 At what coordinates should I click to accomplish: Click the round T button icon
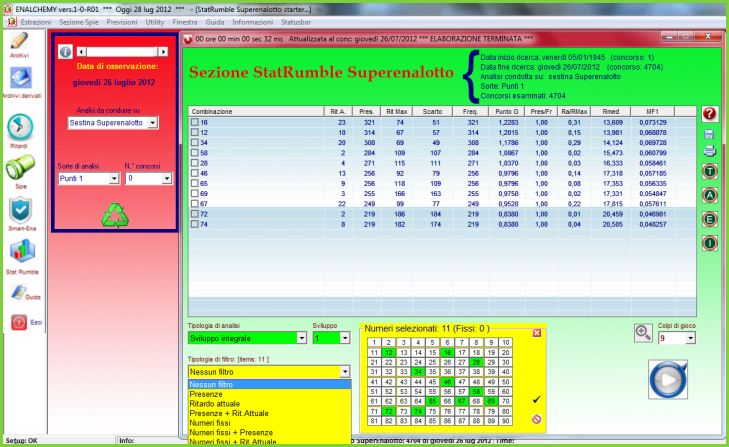709,171
